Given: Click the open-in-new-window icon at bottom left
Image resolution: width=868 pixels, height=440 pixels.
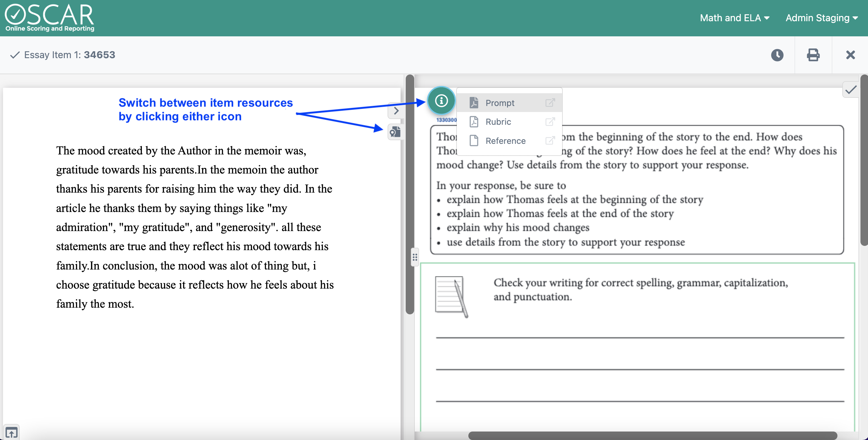Looking at the screenshot, I should tap(12, 432).
